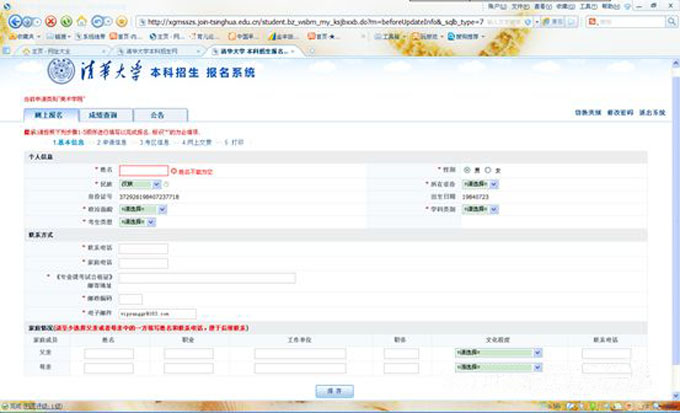Switch to the 清华大学本科招生网 browser tab

point(157,51)
